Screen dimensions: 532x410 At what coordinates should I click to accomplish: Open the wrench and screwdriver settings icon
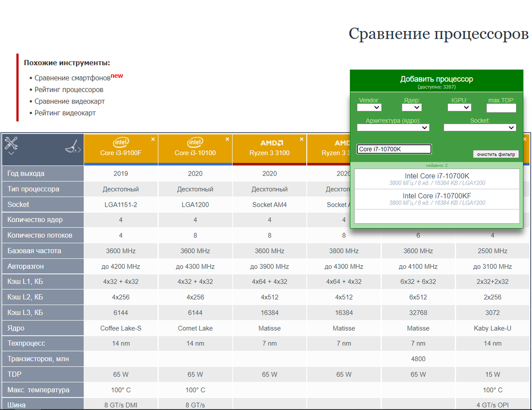coord(11,143)
